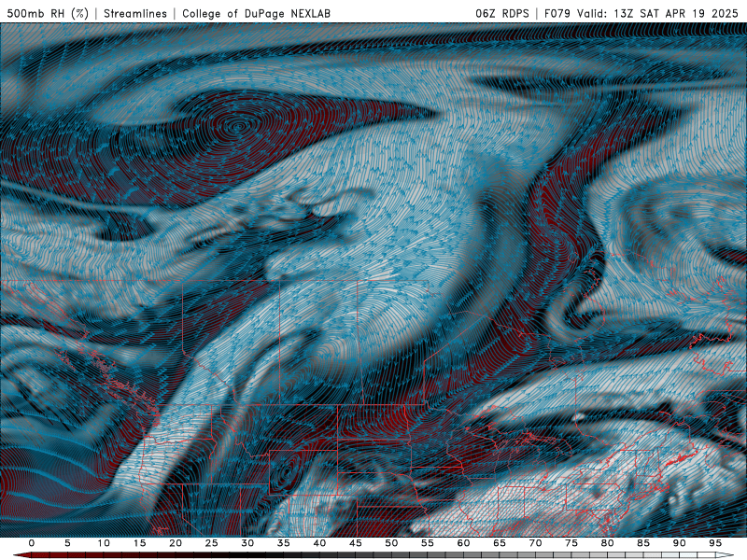The height and width of the screenshot is (560, 747).
Task: Click the colorbar label "60"
Action: [x=463, y=543]
